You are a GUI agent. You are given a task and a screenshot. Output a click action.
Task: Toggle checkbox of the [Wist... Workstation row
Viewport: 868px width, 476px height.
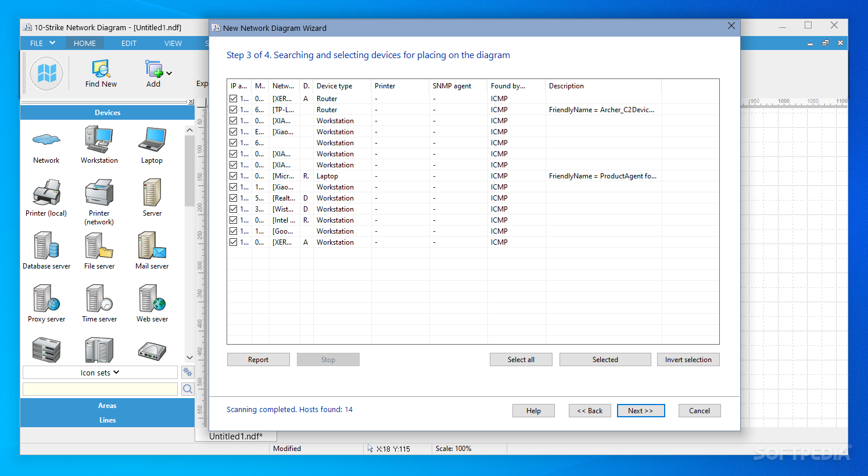coord(233,209)
